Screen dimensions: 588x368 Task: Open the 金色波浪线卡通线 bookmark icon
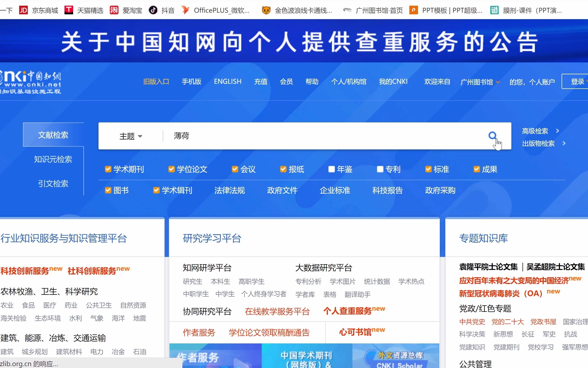(266, 10)
